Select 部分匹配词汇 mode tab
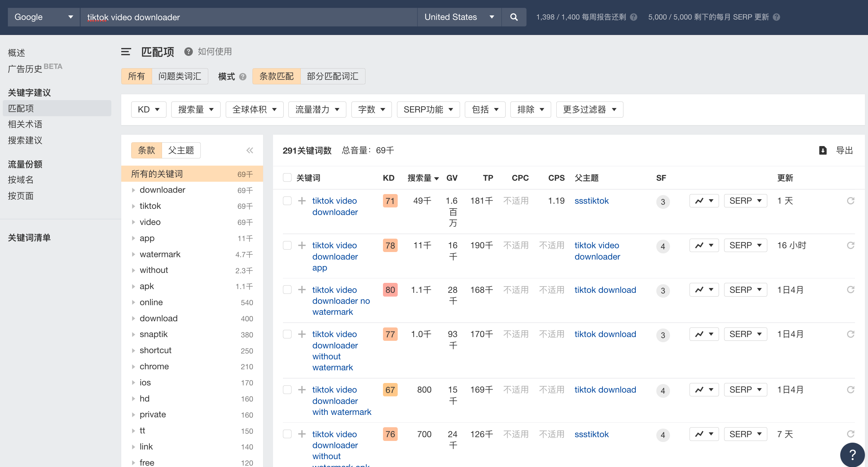 (333, 76)
